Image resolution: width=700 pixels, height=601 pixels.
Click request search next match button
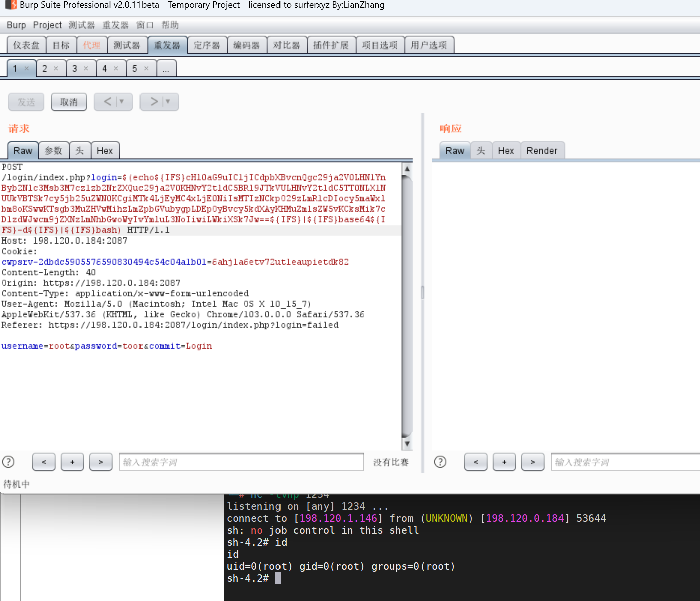coord(101,462)
